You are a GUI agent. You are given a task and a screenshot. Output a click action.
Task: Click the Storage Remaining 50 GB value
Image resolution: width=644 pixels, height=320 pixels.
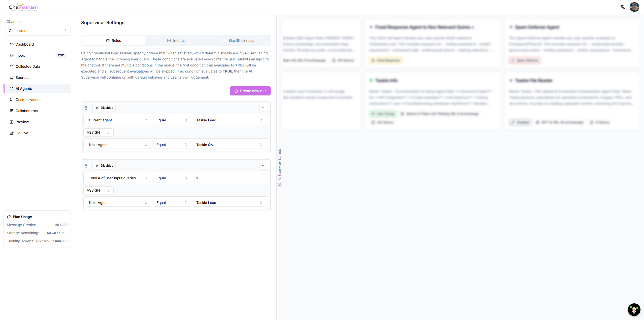57,233
